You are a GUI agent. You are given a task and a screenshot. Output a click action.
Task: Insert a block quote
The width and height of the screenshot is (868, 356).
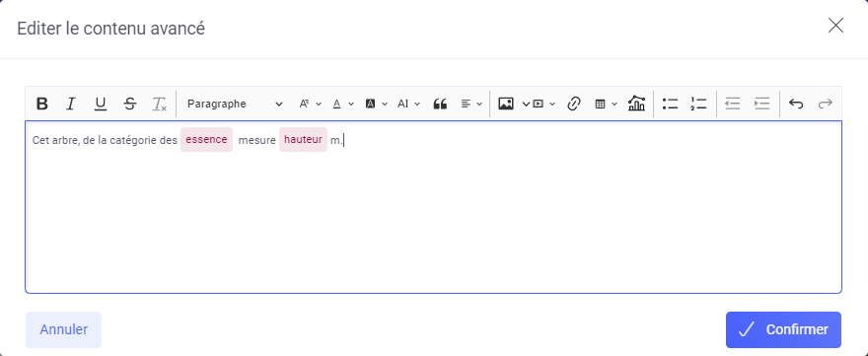pyautogui.click(x=440, y=104)
